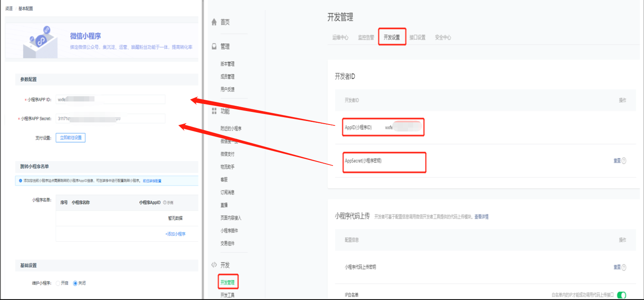Click the 立即前往设置 button

coord(71,138)
